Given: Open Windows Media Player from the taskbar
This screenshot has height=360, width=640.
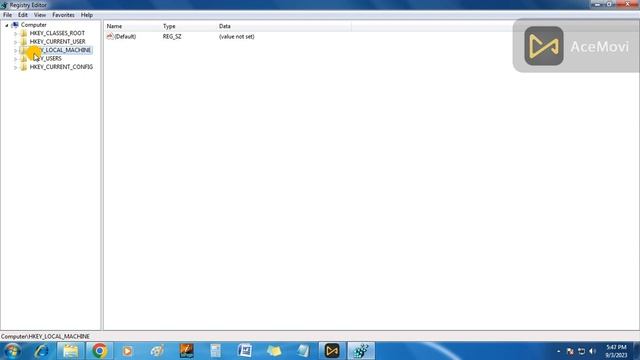Looking at the screenshot, I should (x=127, y=351).
